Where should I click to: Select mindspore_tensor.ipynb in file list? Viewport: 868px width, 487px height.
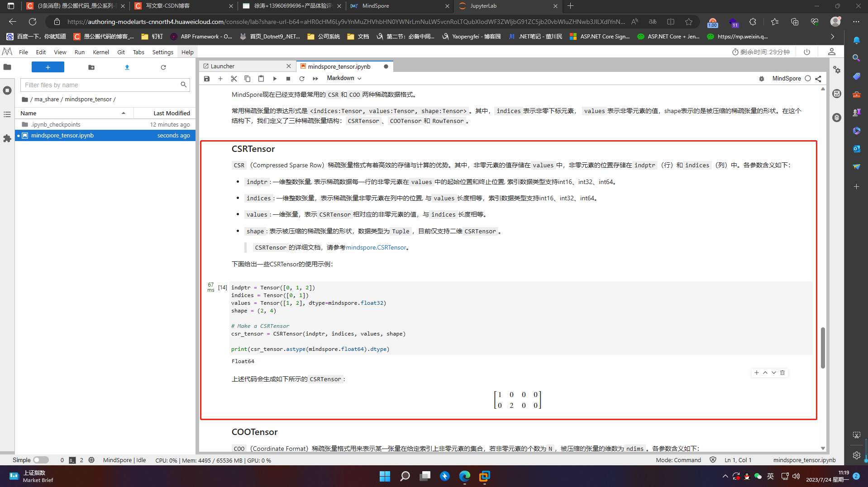(x=105, y=135)
